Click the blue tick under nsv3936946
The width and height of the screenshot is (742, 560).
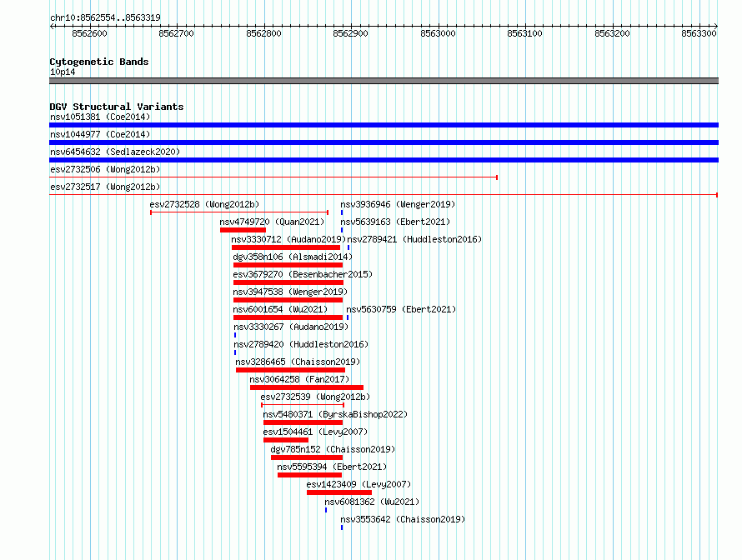pyautogui.click(x=342, y=212)
